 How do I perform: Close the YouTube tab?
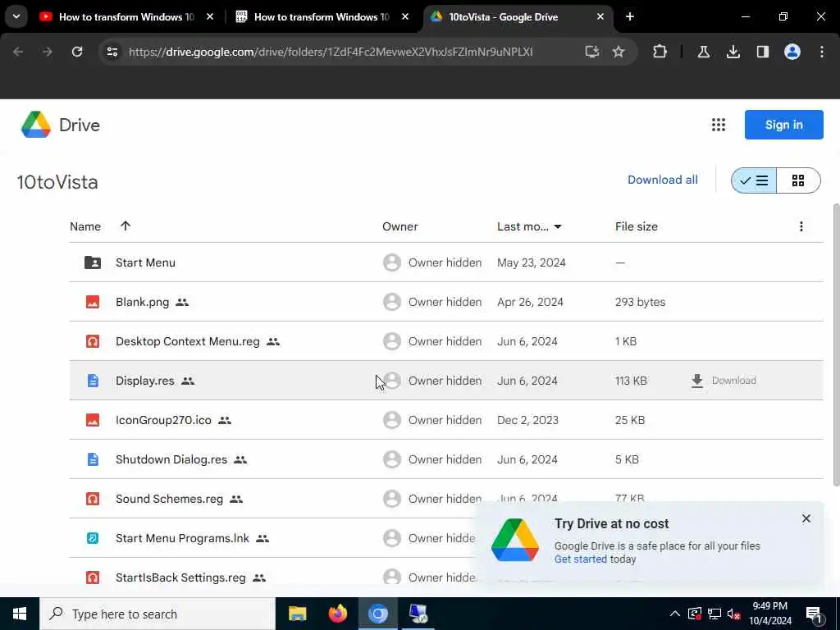point(210,17)
